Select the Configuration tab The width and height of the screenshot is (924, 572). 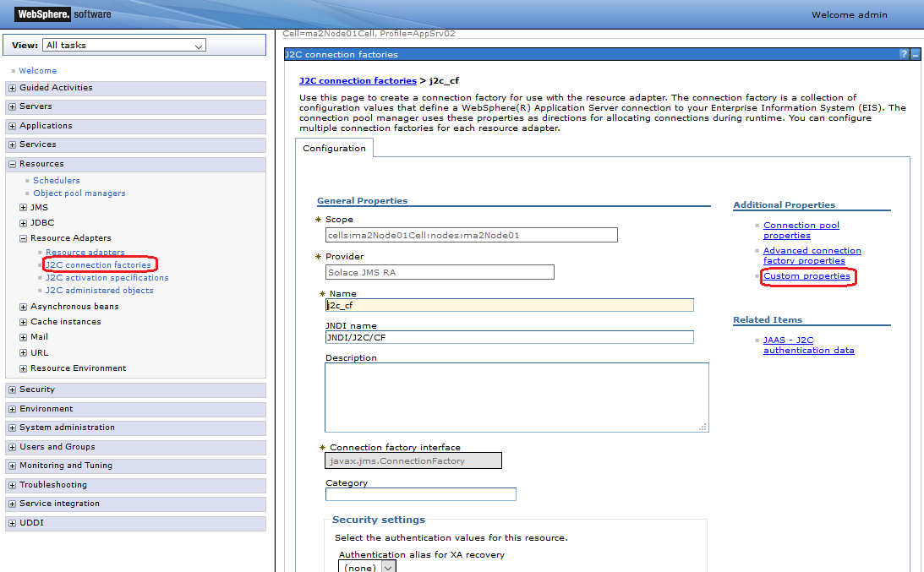coord(334,149)
